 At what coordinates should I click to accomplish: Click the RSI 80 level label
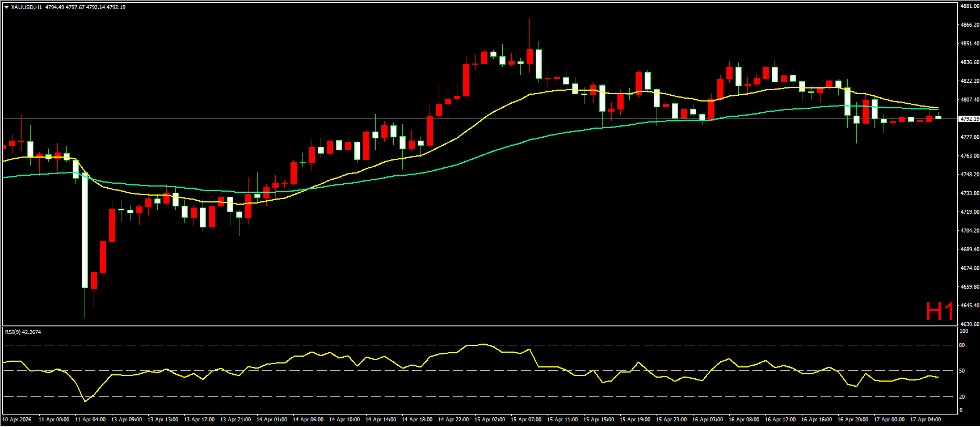tap(962, 345)
